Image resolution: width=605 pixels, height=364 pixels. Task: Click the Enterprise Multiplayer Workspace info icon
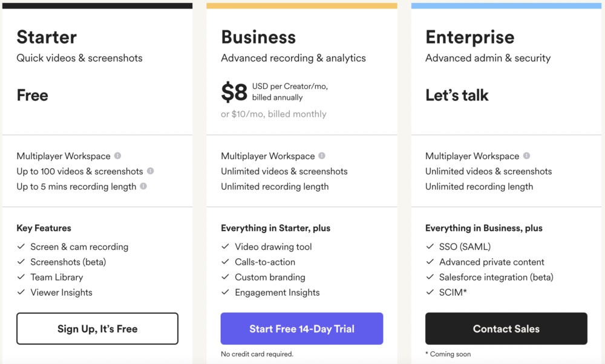(x=526, y=155)
